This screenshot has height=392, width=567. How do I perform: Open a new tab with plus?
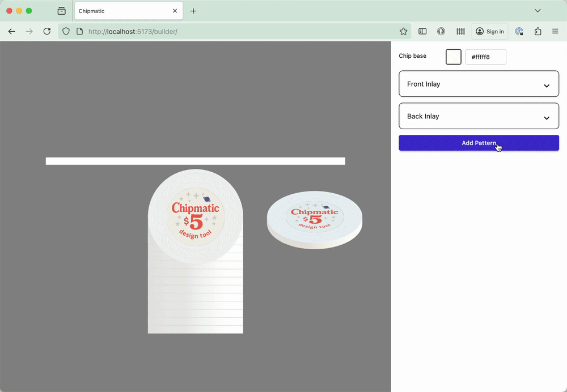pos(193,11)
